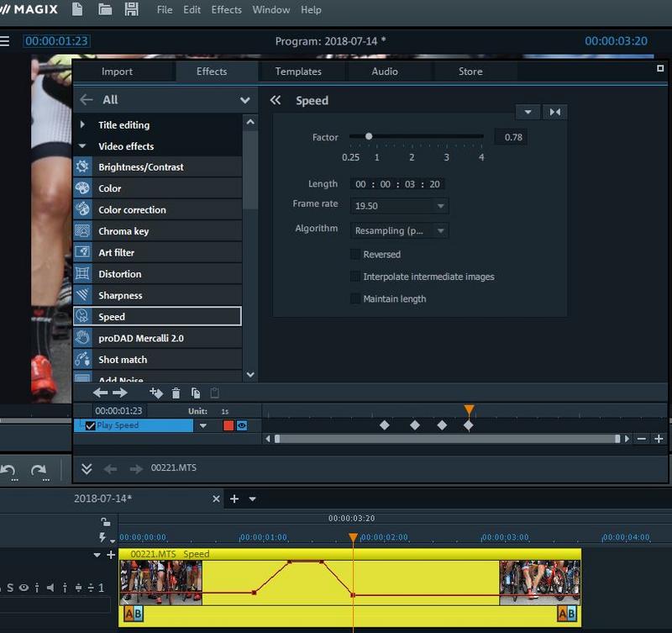This screenshot has height=633, width=672.
Task: Open the File menu
Action: tap(165, 9)
